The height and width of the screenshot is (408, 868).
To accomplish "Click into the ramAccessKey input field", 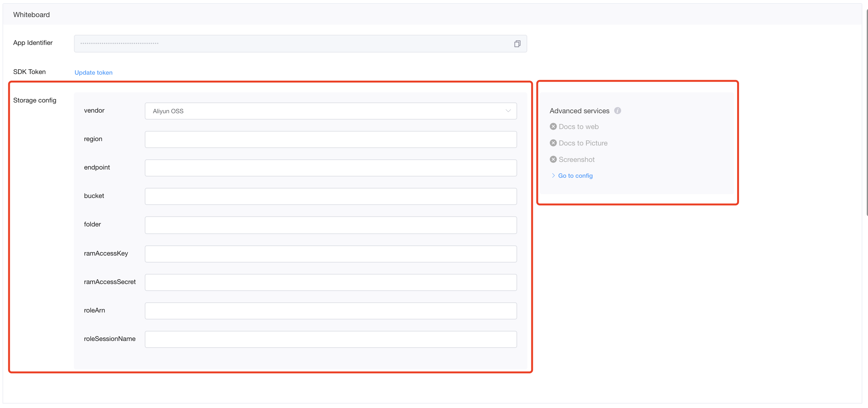I will click(x=331, y=254).
